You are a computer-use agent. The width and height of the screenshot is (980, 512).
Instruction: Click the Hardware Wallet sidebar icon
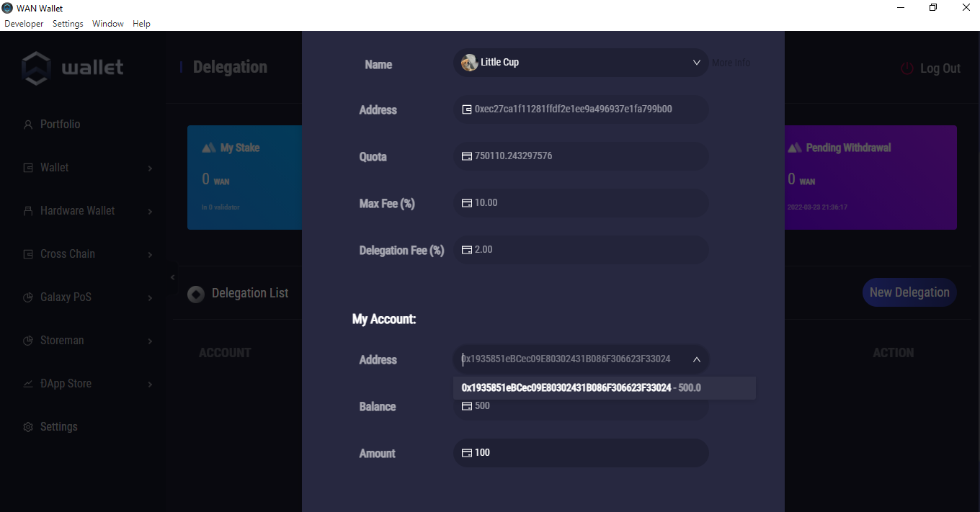coord(28,211)
